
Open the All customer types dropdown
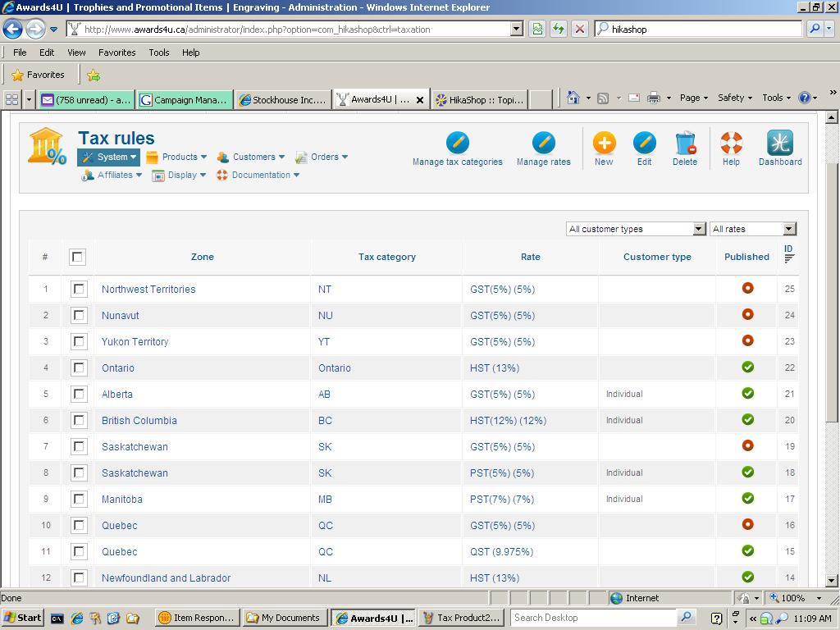pos(636,229)
